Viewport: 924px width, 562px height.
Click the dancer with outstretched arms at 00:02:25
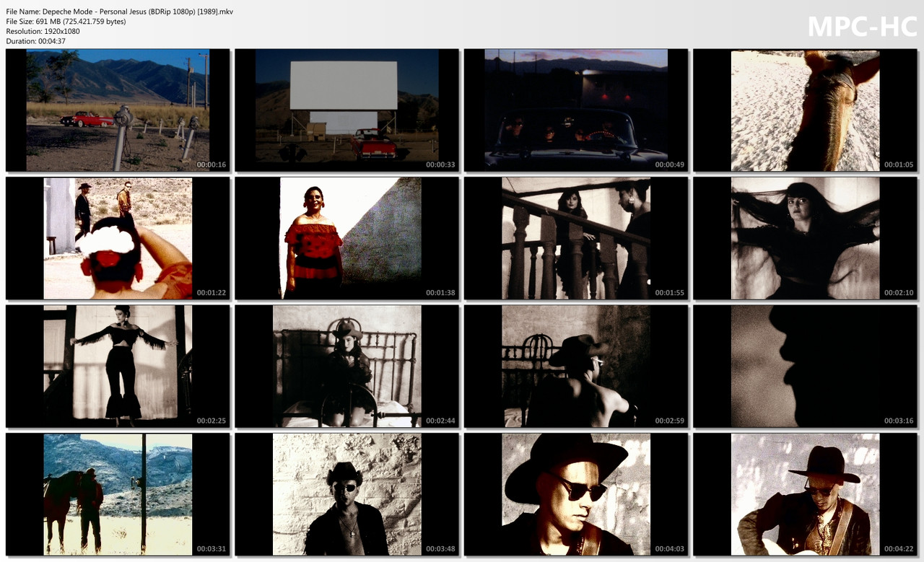(118, 366)
